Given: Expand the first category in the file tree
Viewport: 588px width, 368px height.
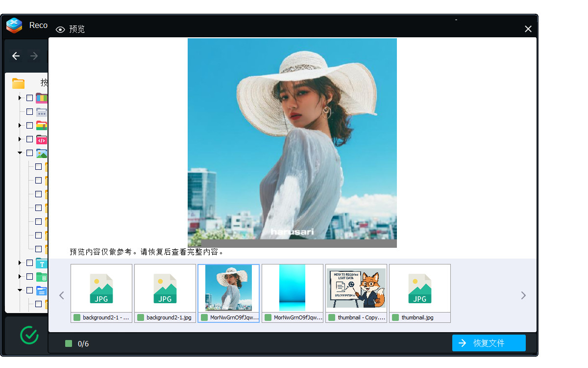Looking at the screenshot, I should pos(20,98).
